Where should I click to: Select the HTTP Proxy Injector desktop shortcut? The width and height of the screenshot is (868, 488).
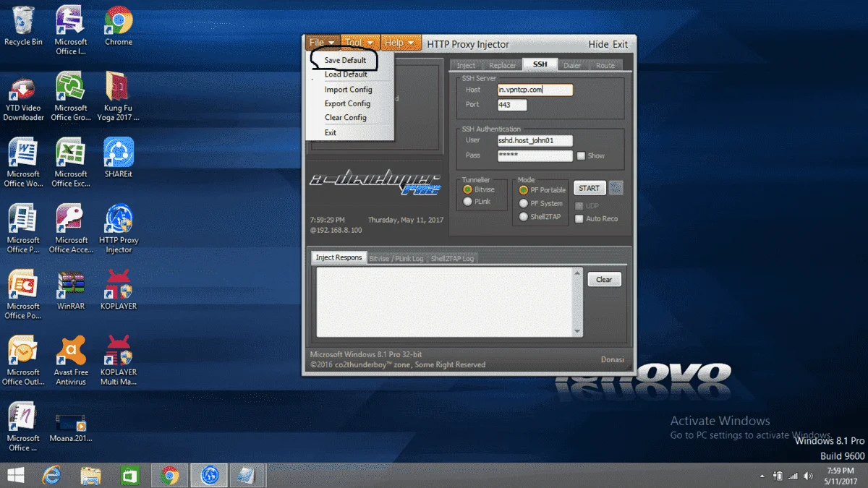(x=119, y=228)
